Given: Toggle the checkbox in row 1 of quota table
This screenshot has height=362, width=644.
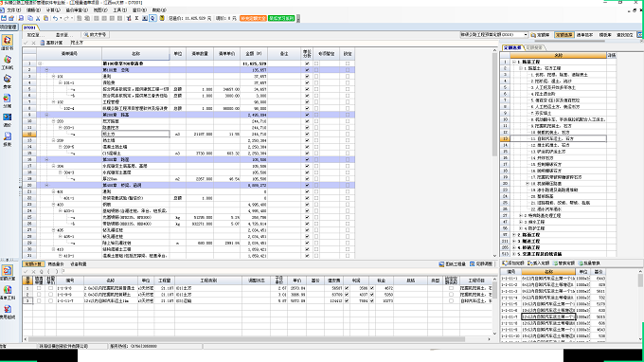Looking at the screenshot, I should pos(39,288).
